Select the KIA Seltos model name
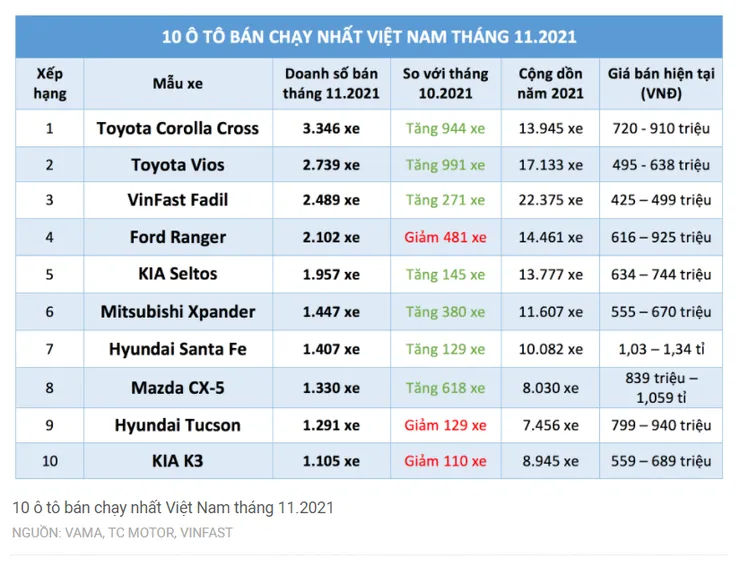This screenshot has height=568, width=740. (178, 274)
